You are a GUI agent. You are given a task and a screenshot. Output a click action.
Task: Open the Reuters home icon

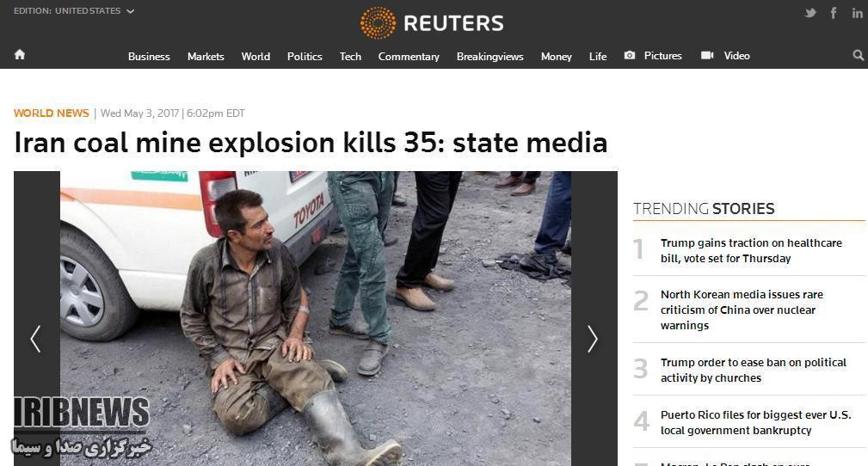pos(20,54)
